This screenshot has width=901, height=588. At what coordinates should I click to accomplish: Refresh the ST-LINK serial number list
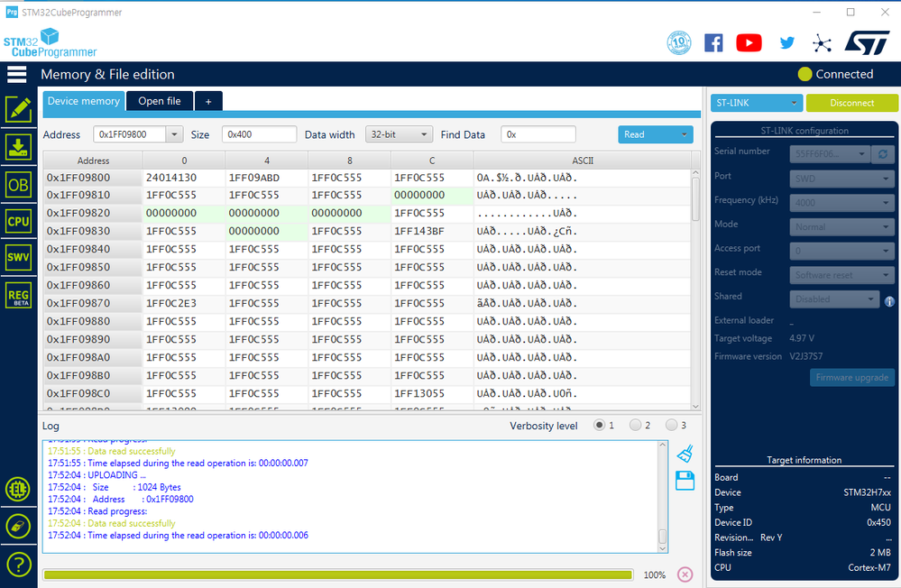(883, 154)
